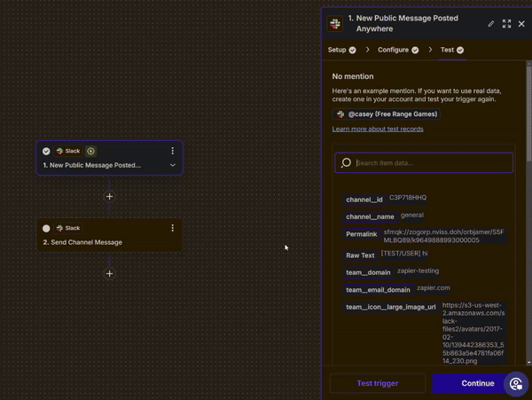Open the three-dot menu on step 1
Screen dimensions: 532x400
(x=173, y=151)
